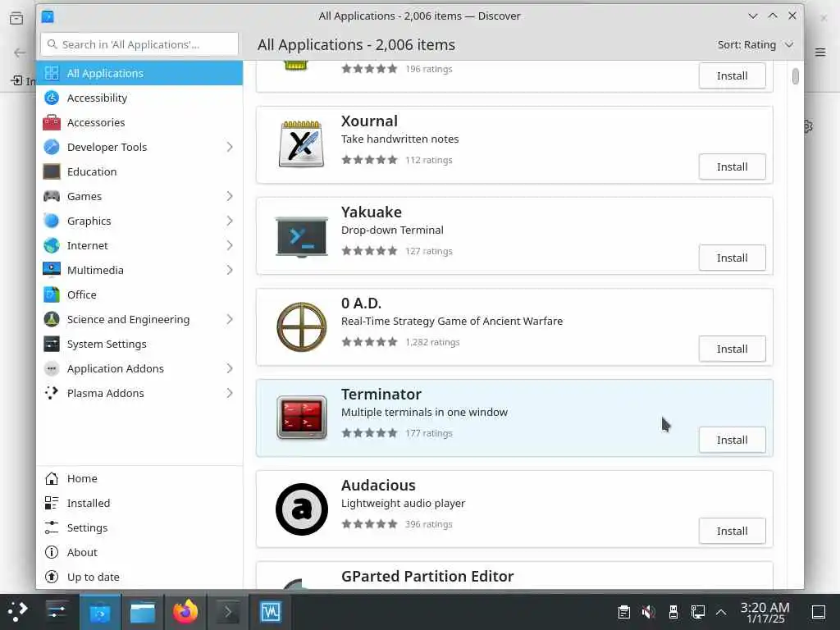Click the Science and Engineering icon
Image resolution: width=840 pixels, height=630 pixels.
(52, 319)
